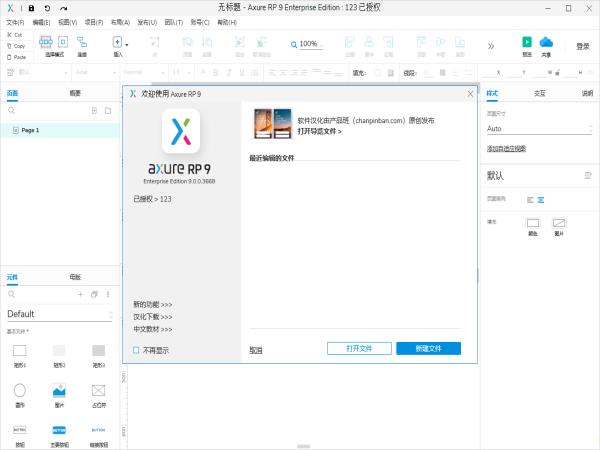Check the 不再显示 checkbox
The height and width of the screenshot is (450, 600).
click(x=136, y=350)
